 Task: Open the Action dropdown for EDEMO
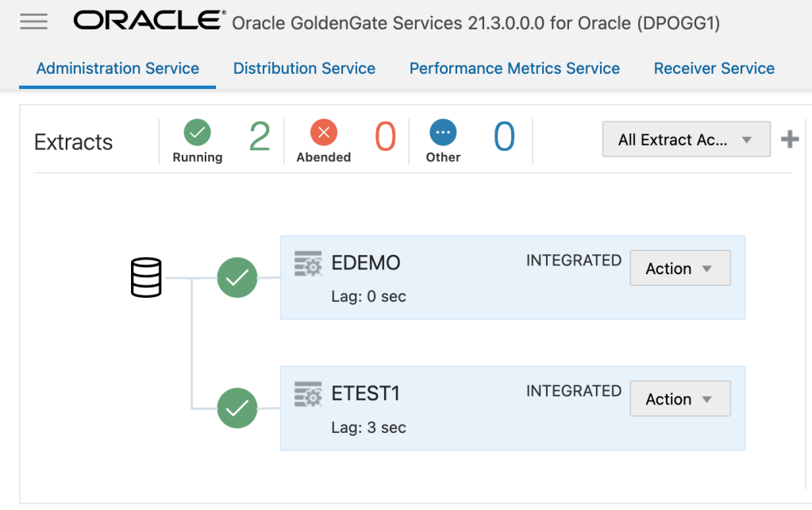pos(679,269)
